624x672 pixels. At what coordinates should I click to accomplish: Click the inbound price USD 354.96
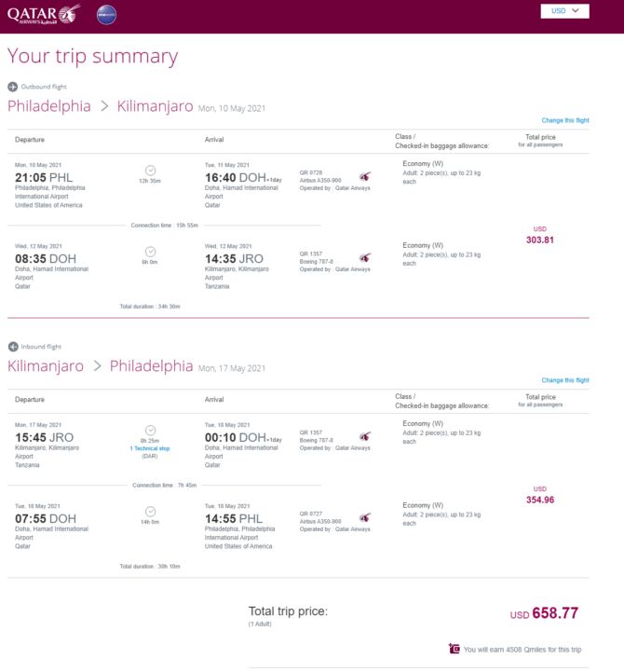(539, 495)
